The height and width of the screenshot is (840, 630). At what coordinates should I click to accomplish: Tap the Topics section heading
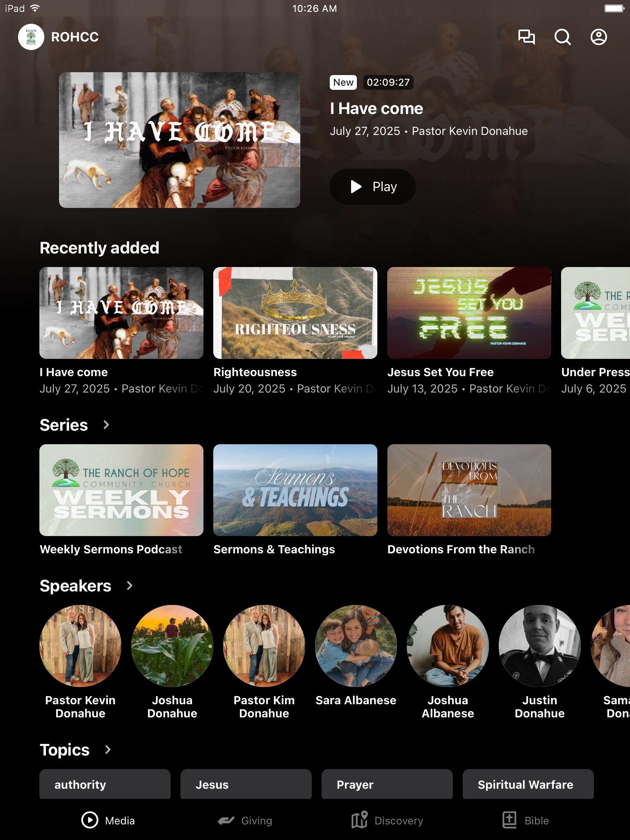64,750
